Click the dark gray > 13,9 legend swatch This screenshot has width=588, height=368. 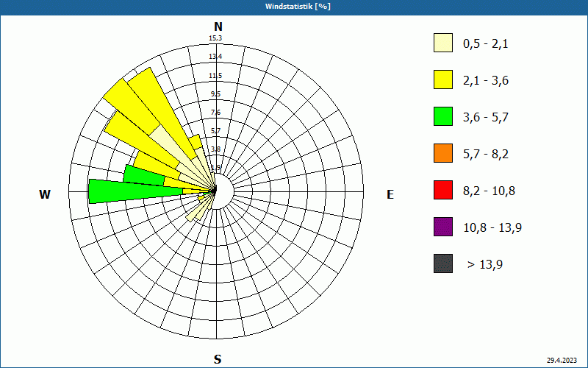coord(443,263)
